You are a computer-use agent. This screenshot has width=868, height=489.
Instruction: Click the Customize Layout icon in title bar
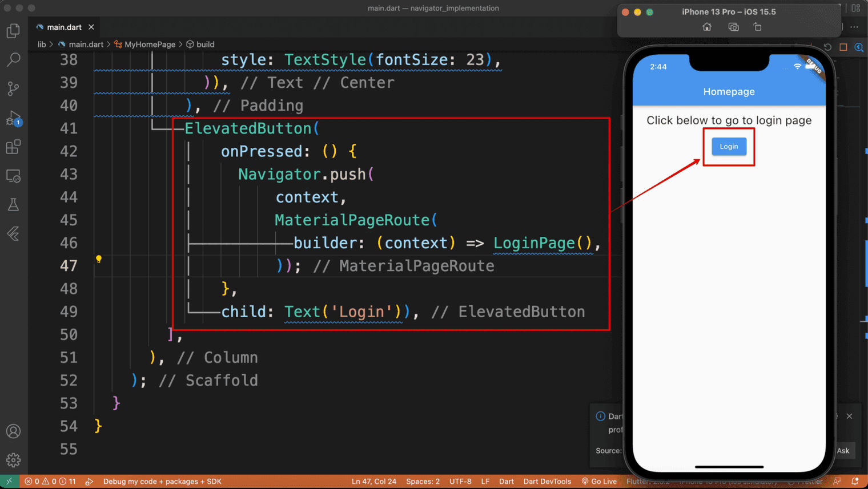pos(855,8)
